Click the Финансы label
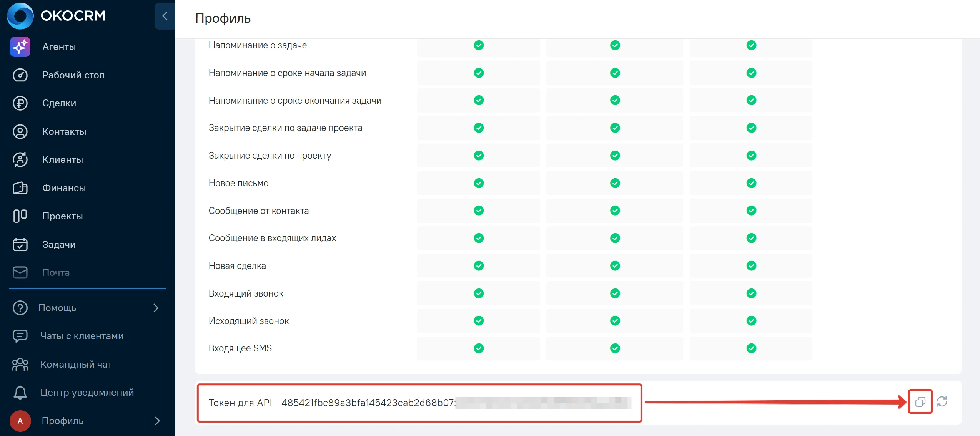The height and width of the screenshot is (436, 980). pyautogui.click(x=64, y=188)
